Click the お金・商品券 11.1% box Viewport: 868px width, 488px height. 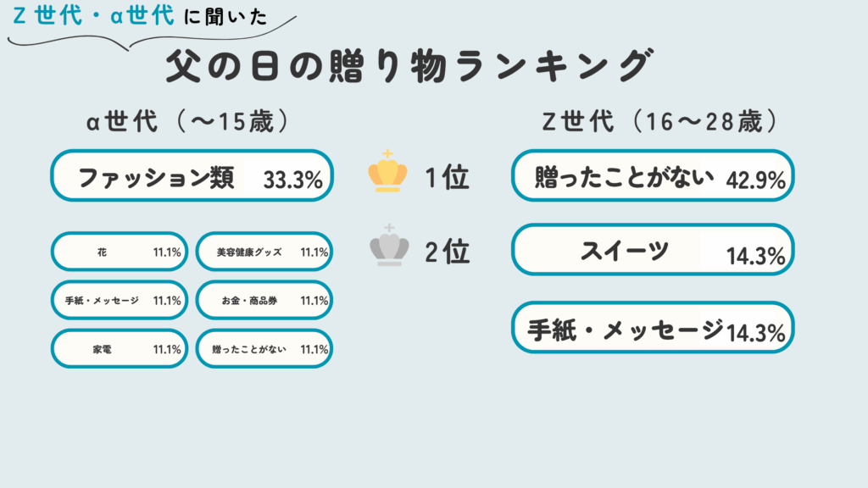(264, 300)
